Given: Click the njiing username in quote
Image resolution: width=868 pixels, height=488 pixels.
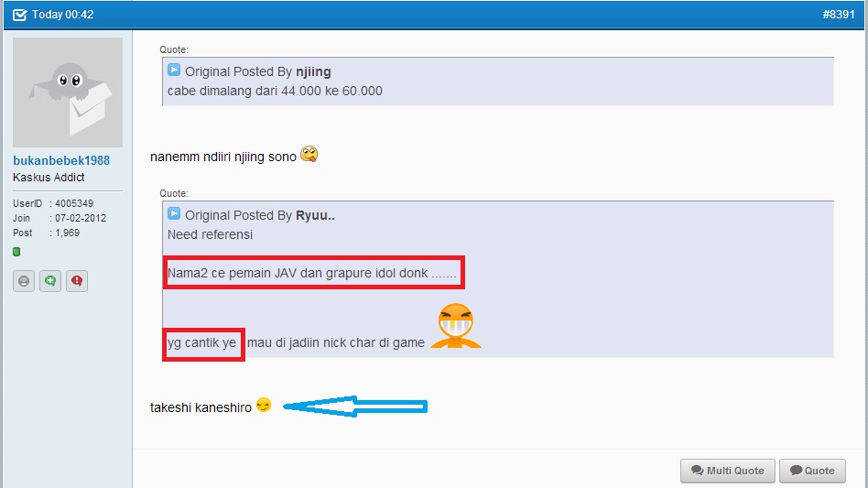Looking at the screenshot, I should [x=314, y=71].
